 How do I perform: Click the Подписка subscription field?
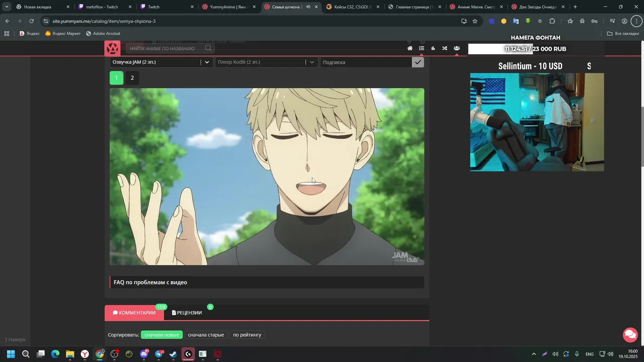(366, 62)
